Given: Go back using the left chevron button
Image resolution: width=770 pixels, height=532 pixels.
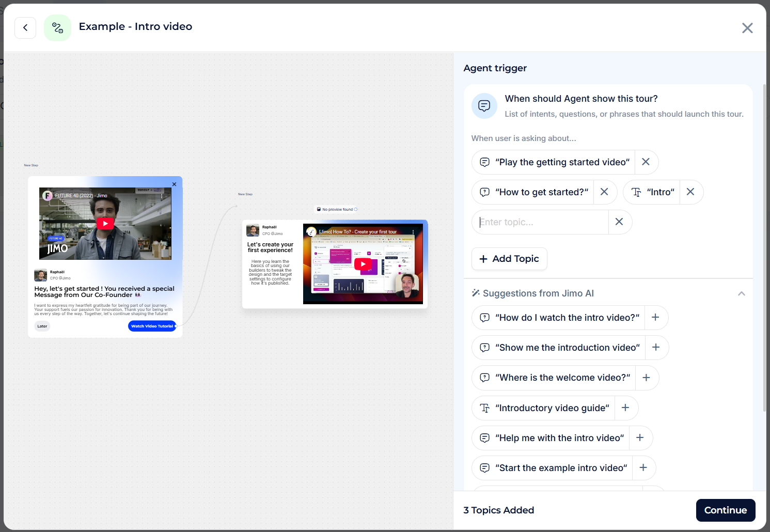Looking at the screenshot, I should click(25, 28).
